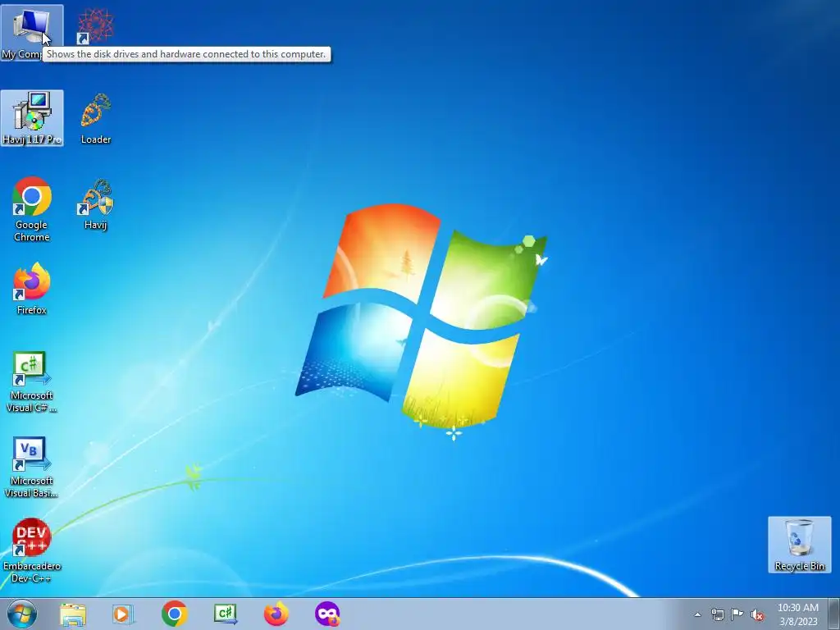Select the Firefox desktop shortcut

tap(32, 288)
